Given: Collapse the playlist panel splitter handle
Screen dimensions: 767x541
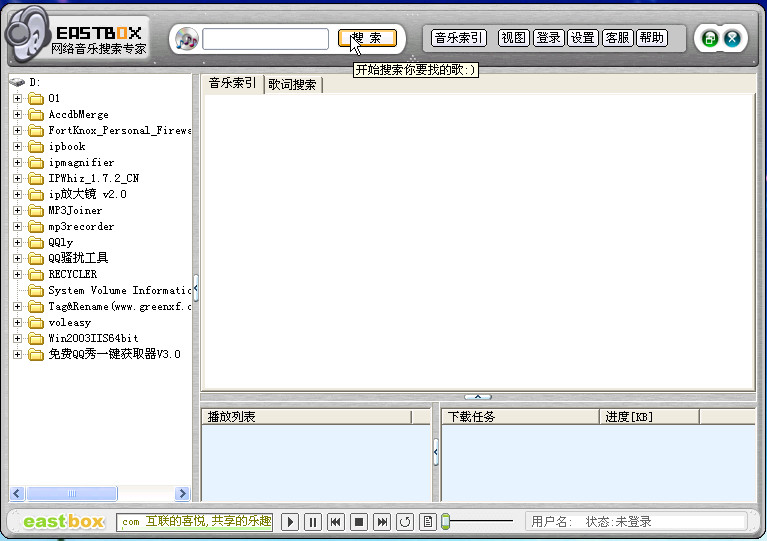Looking at the screenshot, I should coord(435,452).
